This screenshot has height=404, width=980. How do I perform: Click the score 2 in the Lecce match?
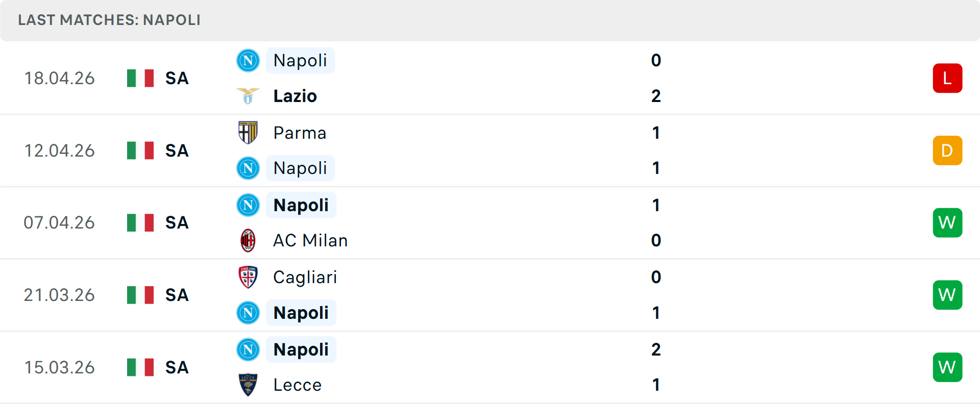point(656,350)
